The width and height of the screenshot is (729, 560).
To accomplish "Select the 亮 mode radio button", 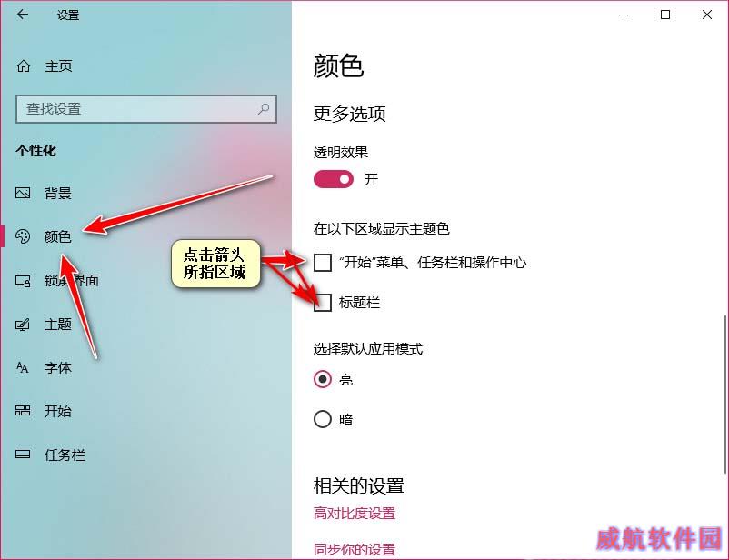I will tap(322, 379).
